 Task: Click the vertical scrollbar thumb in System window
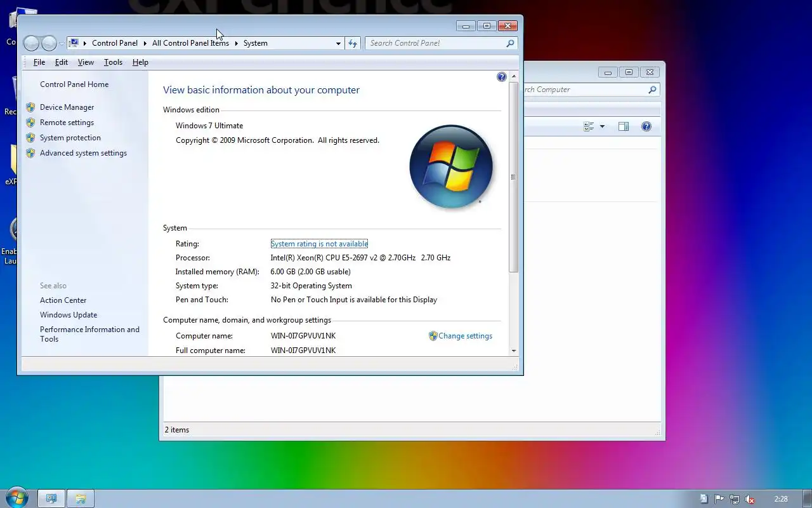click(514, 177)
